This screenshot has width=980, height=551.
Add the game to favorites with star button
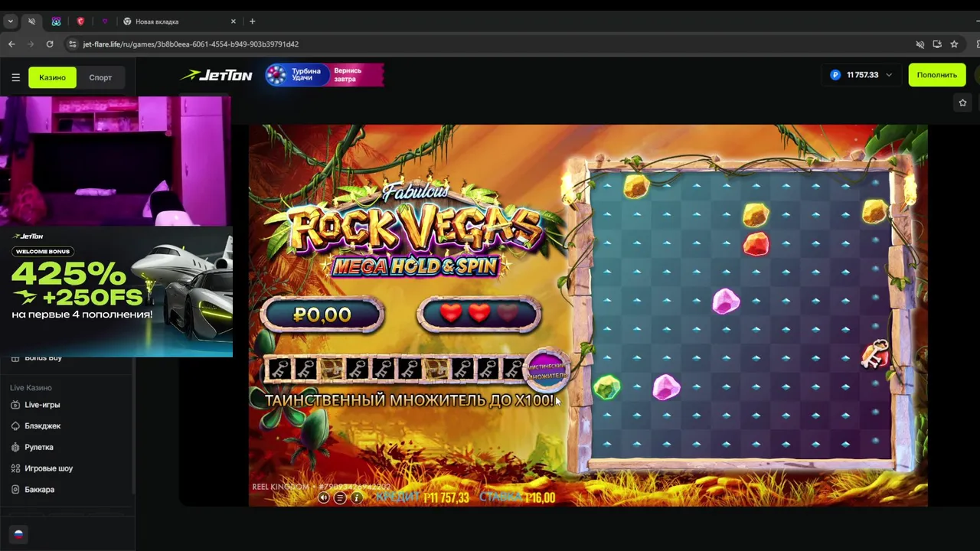point(963,103)
